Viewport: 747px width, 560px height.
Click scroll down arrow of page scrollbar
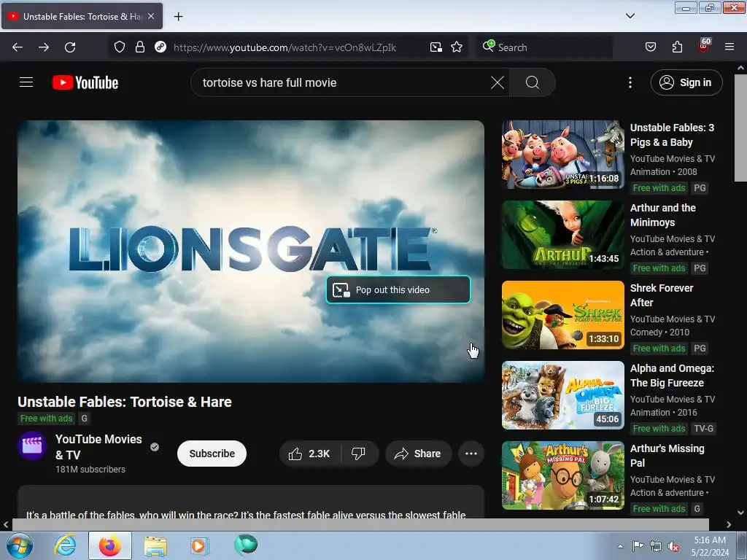point(740,513)
